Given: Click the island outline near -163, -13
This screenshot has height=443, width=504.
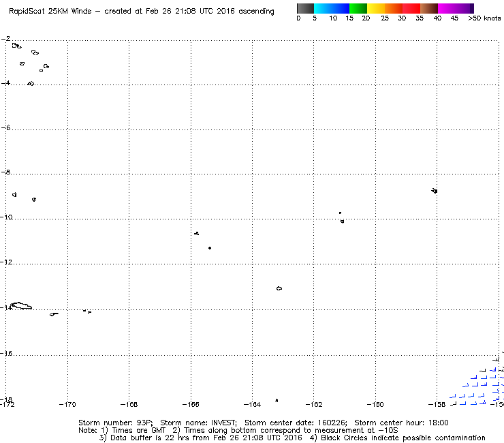Looking at the screenshot, I should [x=279, y=288].
